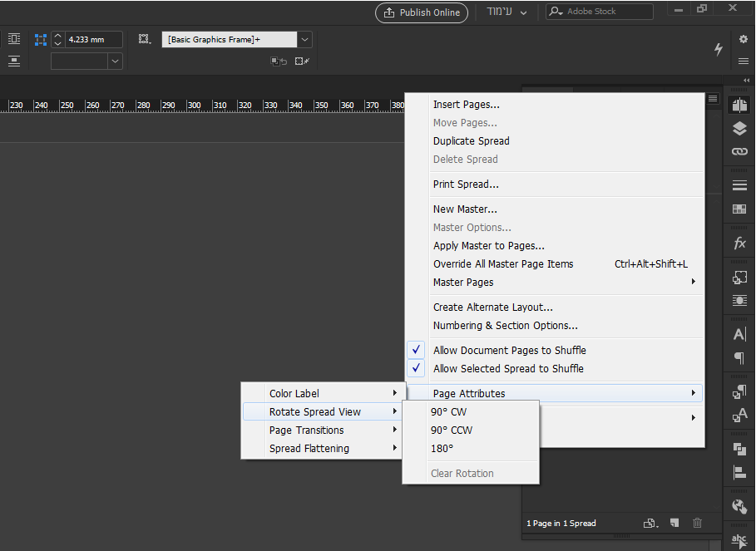Expand the Page Attributes submenu

click(x=555, y=393)
